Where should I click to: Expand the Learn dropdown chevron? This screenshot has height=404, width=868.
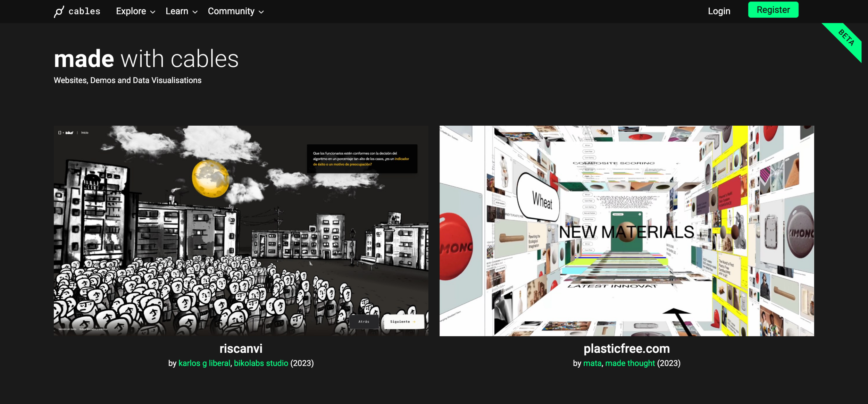pyautogui.click(x=195, y=12)
